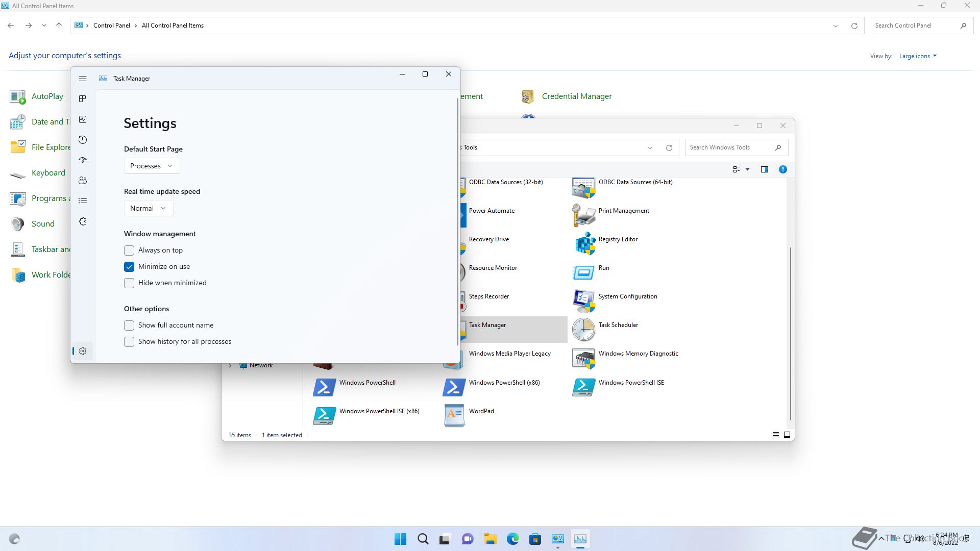The height and width of the screenshot is (551, 980).
Task: Open File Explorer from the taskbar
Action: pos(490,539)
